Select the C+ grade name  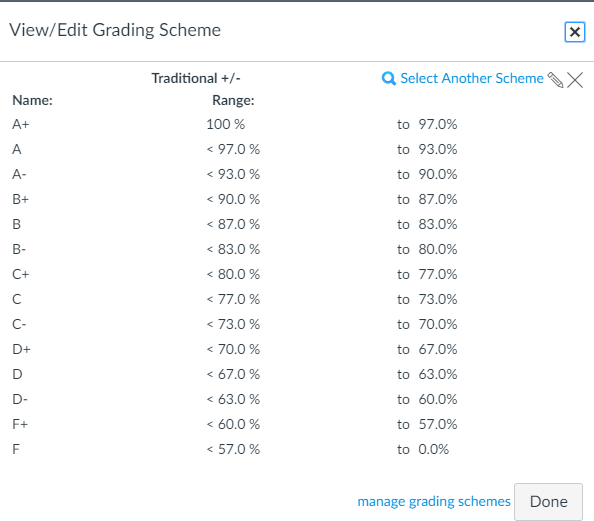point(20,274)
